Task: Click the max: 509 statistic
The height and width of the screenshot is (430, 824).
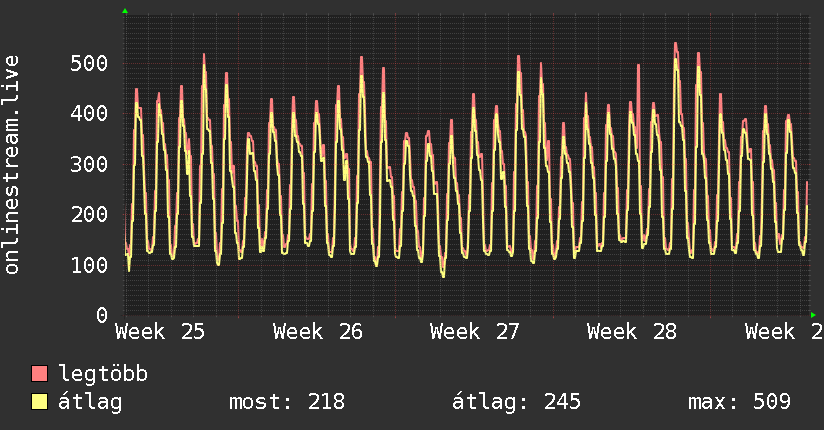Action: [x=739, y=402]
